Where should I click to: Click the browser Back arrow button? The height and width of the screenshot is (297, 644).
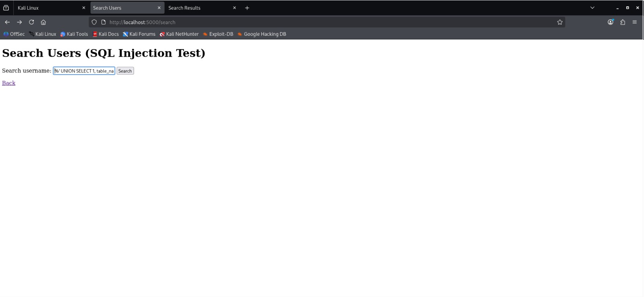7,22
